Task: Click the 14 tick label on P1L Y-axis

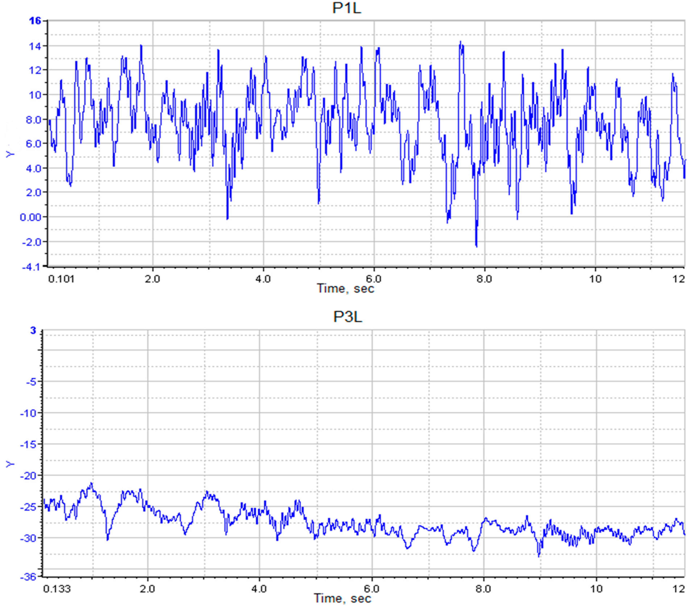Action: [x=35, y=46]
